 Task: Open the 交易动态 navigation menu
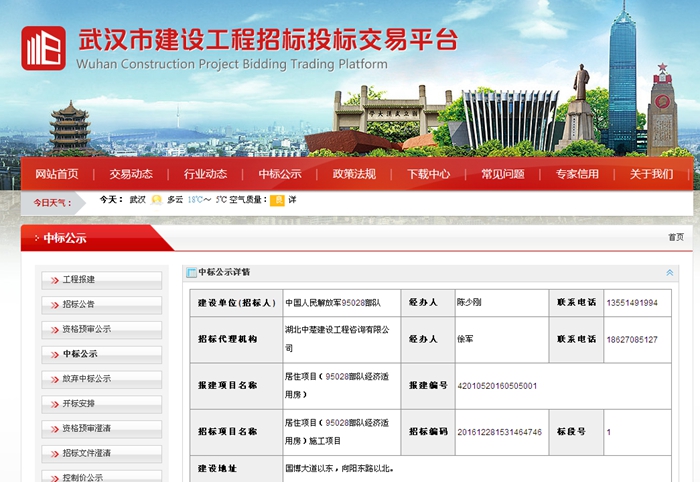(x=131, y=174)
